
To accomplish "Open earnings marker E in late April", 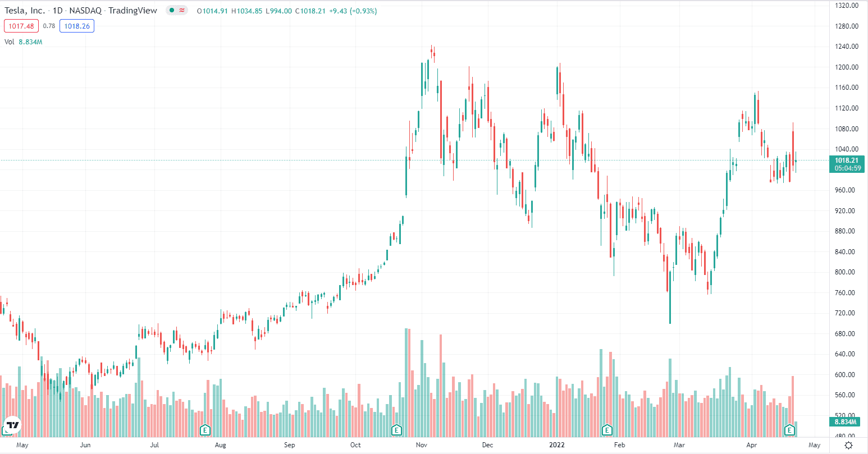I will [x=789, y=430].
